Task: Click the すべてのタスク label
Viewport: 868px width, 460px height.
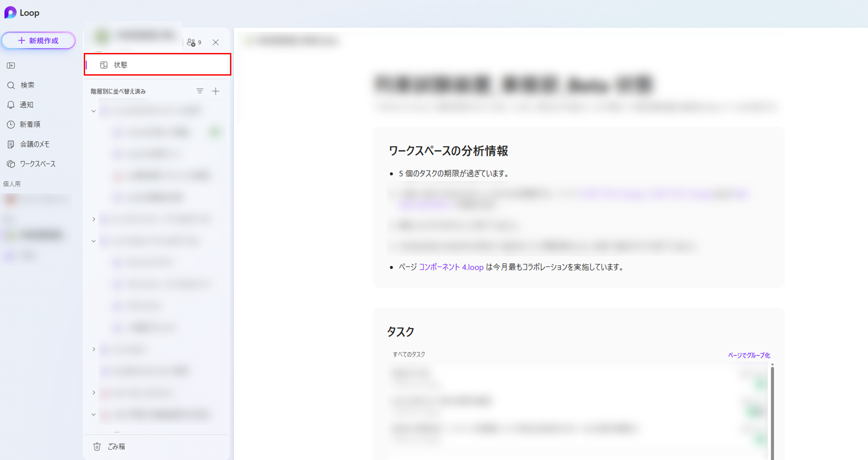Action: 409,354
